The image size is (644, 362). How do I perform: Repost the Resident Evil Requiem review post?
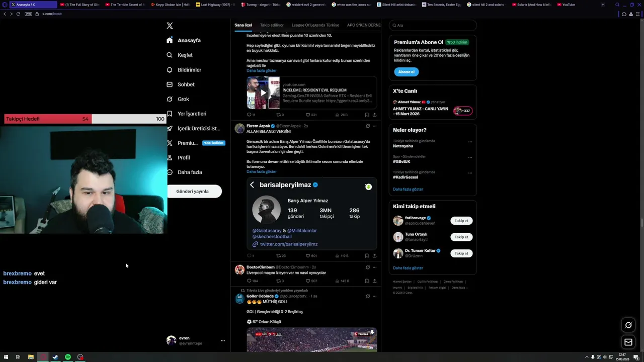[280, 115]
